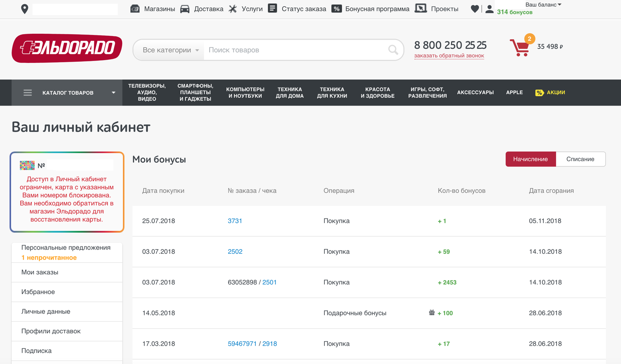This screenshot has height=364, width=621.
Task: Open receipt 2501 link
Action: coord(269,282)
